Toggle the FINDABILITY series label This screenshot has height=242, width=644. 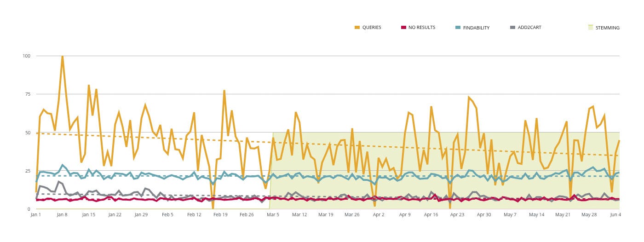tap(476, 28)
